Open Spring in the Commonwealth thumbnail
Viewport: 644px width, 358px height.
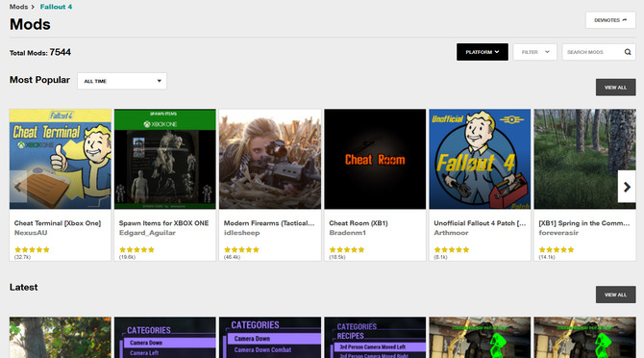coord(584,159)
